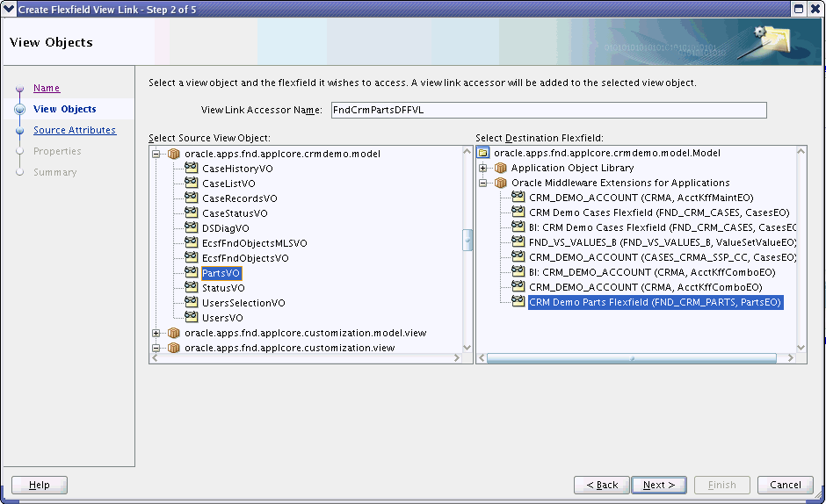The image size is (826, 504).
Task: Expand the customization.model.view package node
Action: (x=156, y=334)
